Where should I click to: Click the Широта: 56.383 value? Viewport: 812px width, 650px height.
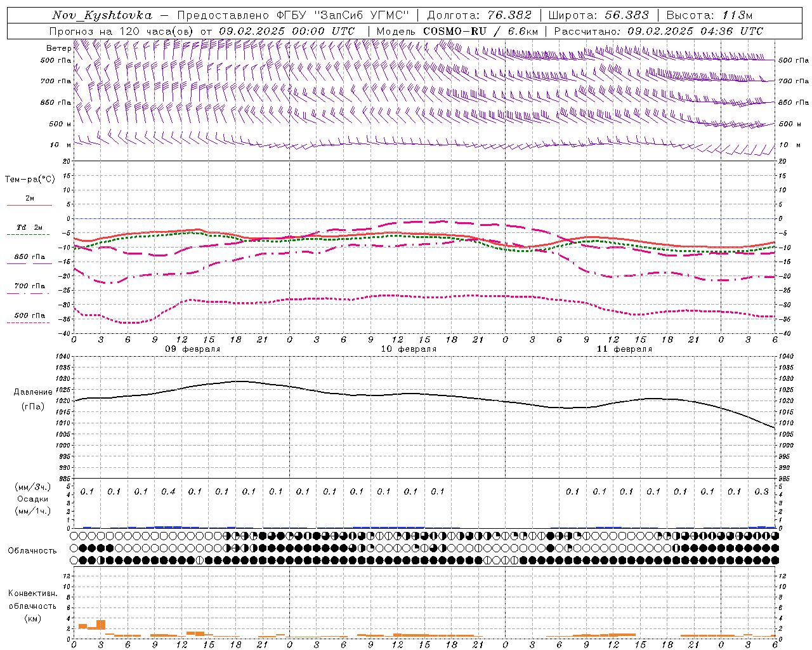click(598, 15)
